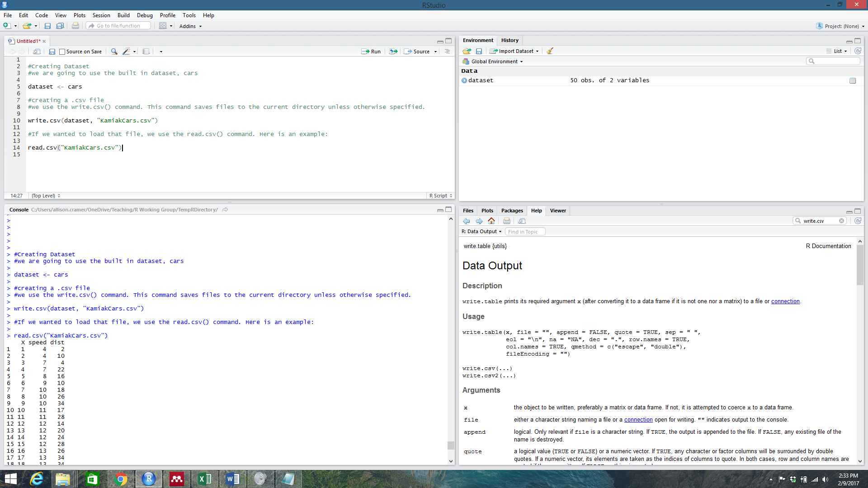This screenshot has height=488, width=868.
Task: Click the Help back arrow
Action: 467,221
